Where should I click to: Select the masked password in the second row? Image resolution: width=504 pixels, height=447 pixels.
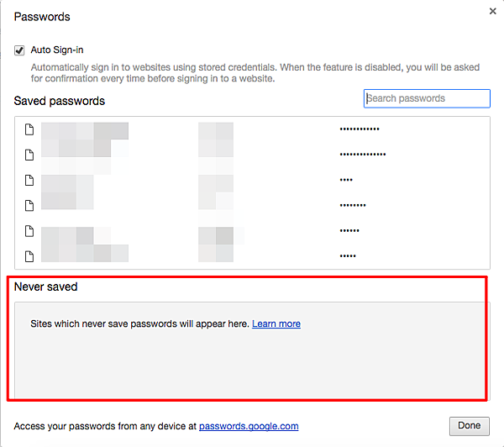click(x=363, y=155)
